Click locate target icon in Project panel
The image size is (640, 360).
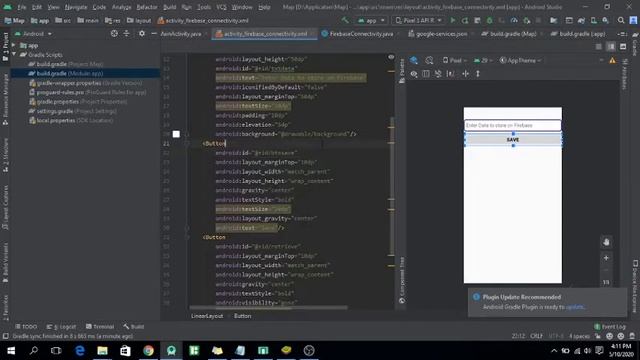[x=114, y=33]
